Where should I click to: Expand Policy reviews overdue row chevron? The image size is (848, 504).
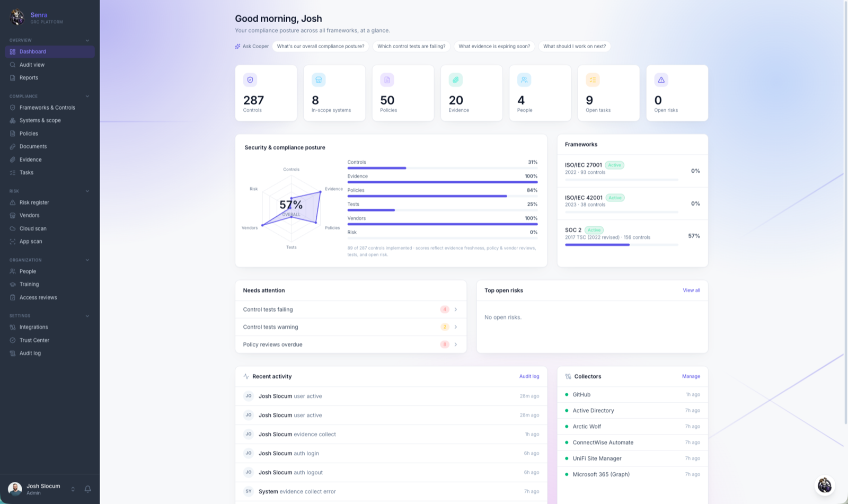456,344
